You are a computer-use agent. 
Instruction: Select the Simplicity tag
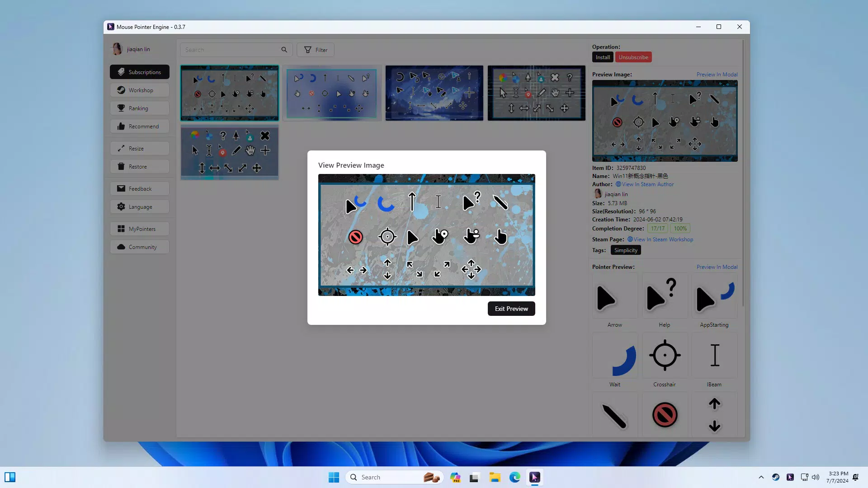tap(626, 250)
